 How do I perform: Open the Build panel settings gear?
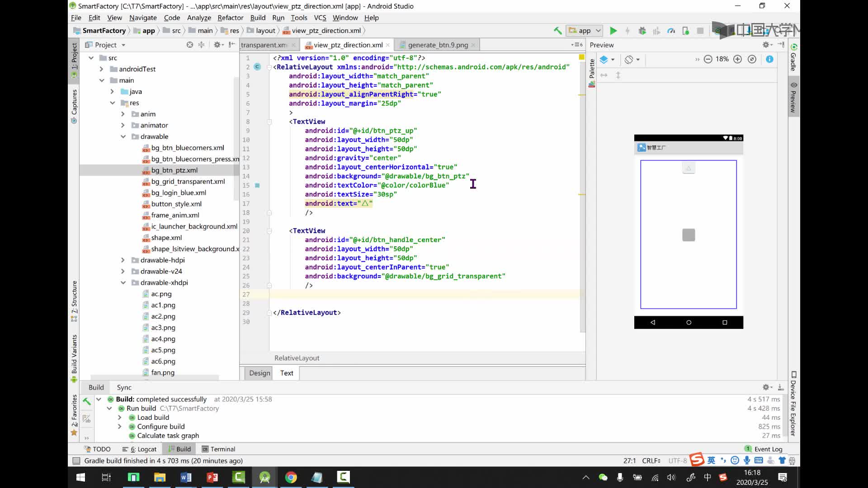coord(767,387)
